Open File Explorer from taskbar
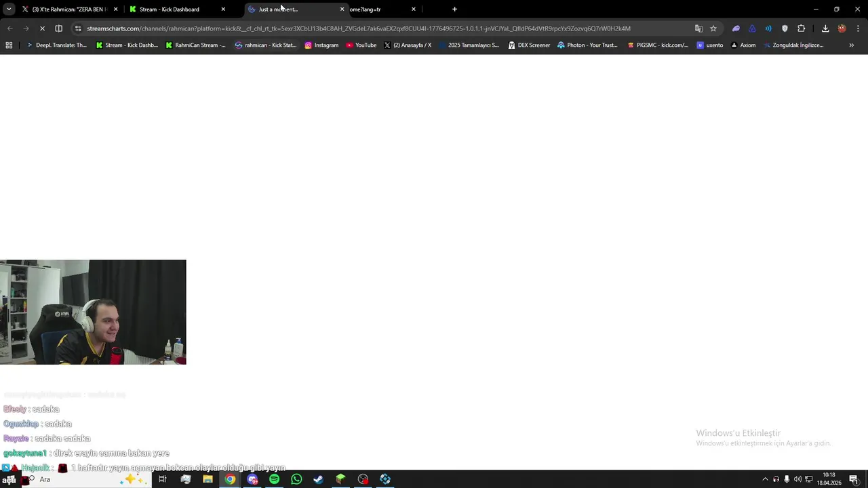The height and width of the screenshot is (488, 868). point(208,479)
